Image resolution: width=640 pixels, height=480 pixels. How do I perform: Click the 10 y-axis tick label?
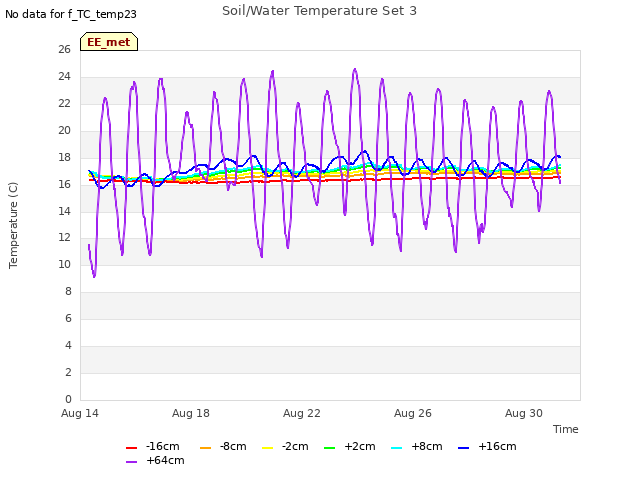64,264
